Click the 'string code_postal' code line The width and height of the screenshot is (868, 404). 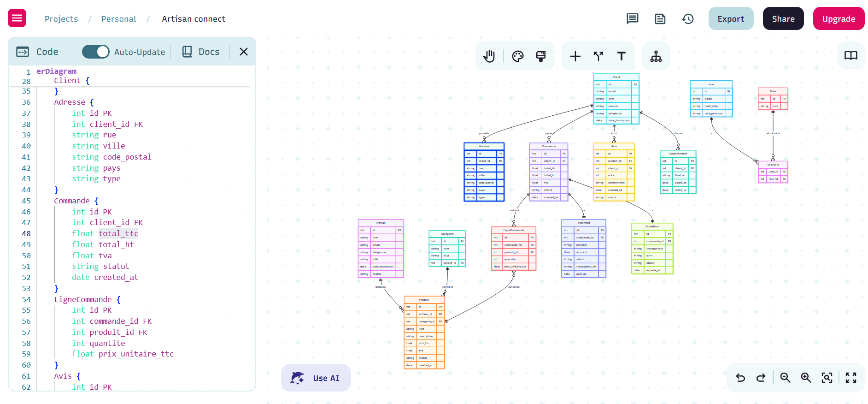click(x=111, y=157)
